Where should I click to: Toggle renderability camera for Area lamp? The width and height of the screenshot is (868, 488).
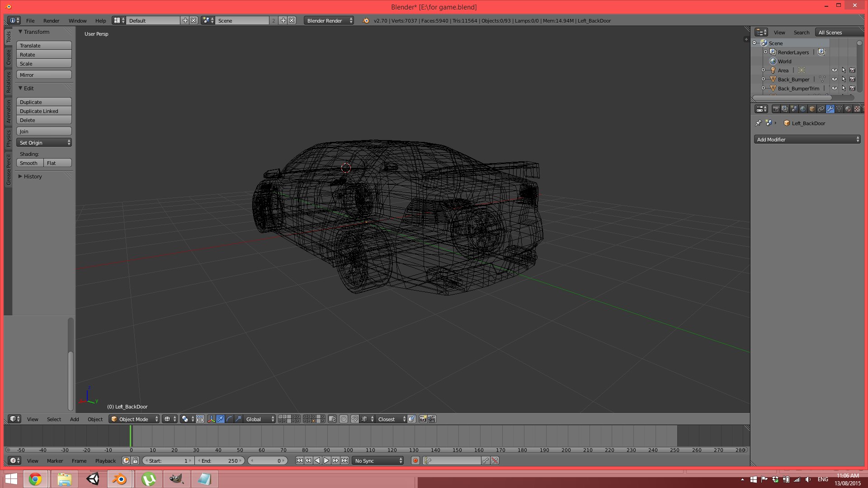852,70
